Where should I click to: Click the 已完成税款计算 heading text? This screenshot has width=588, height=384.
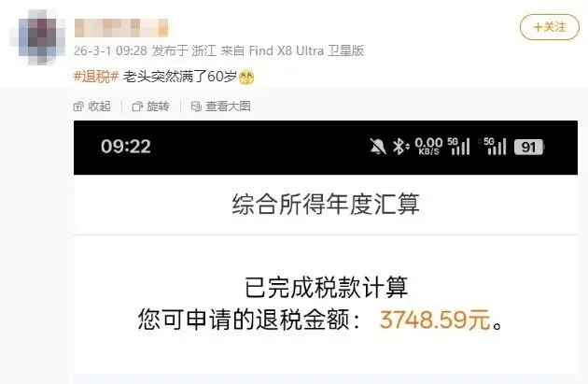click(326, 287)
